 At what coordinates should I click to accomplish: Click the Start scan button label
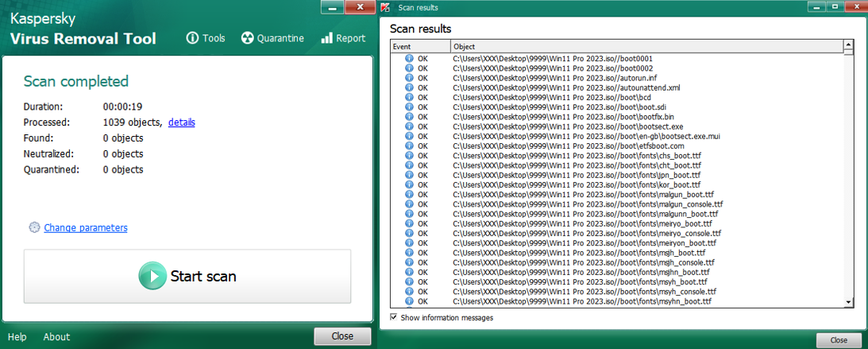pos(203,276)
